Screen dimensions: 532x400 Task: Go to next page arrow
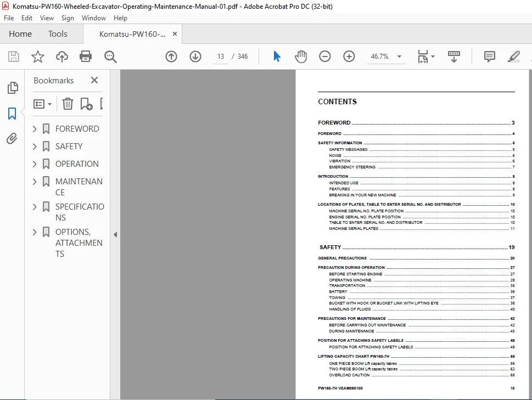pyautogui.click(x=195, y=57)
